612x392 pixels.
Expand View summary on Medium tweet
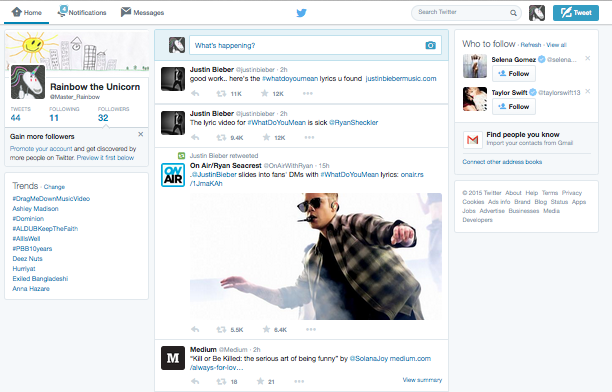(422, 380)
